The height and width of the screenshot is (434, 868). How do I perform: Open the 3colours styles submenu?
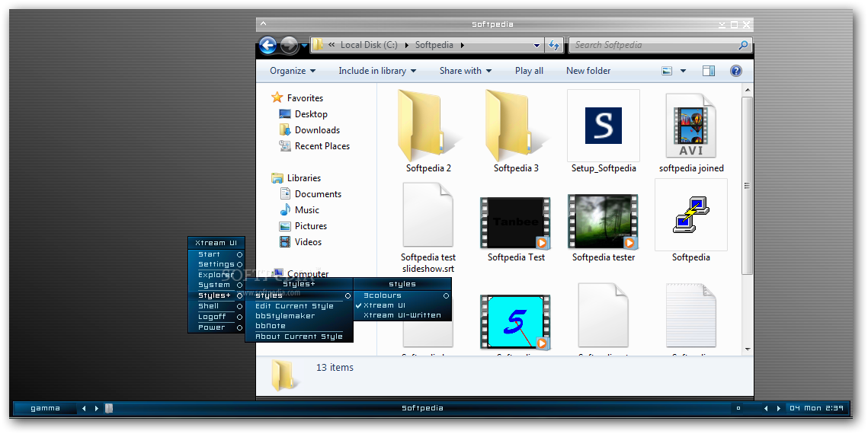pos(402,295)
